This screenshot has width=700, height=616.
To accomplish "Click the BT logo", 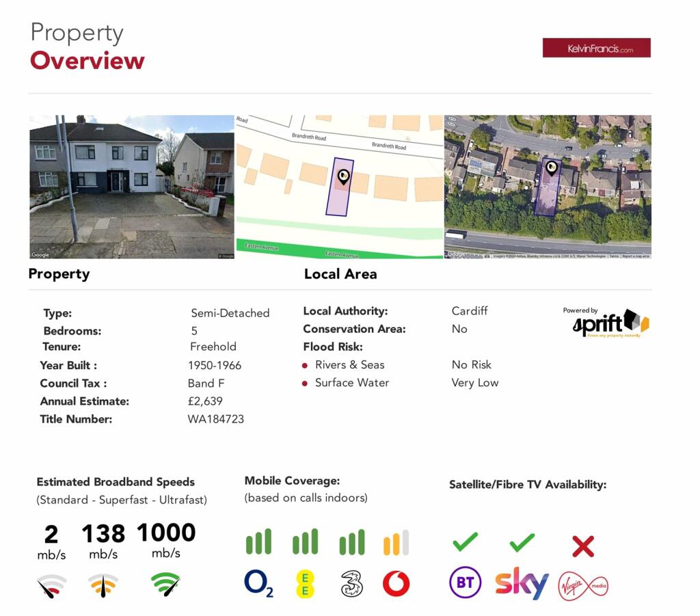I will (465, 582).
